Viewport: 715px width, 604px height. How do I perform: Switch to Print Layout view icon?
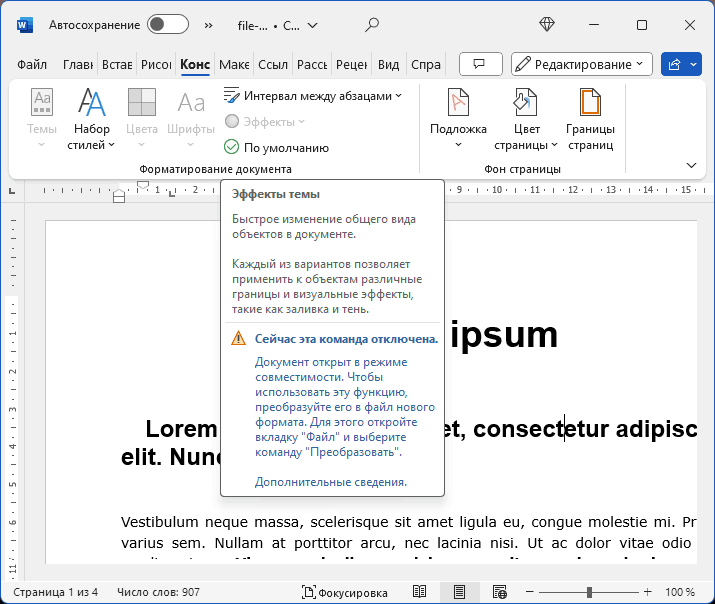pyautogui.click(x=459, y=592)
